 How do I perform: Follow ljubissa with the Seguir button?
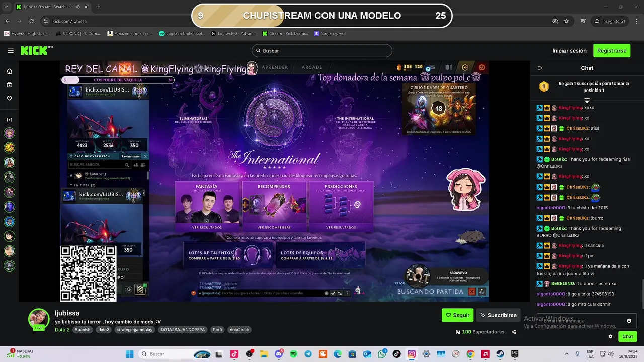tap(457, 315)
